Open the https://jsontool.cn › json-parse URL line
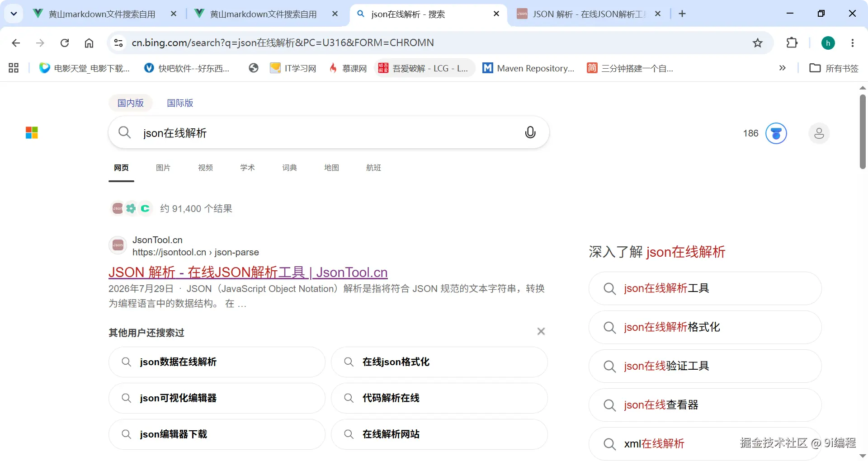 pyautogui.click(x=196, y=252)
